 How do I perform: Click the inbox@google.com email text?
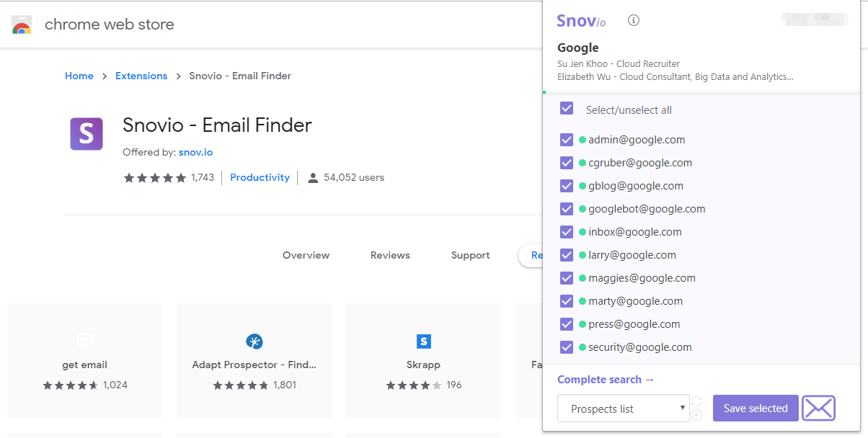pos(634,232)
